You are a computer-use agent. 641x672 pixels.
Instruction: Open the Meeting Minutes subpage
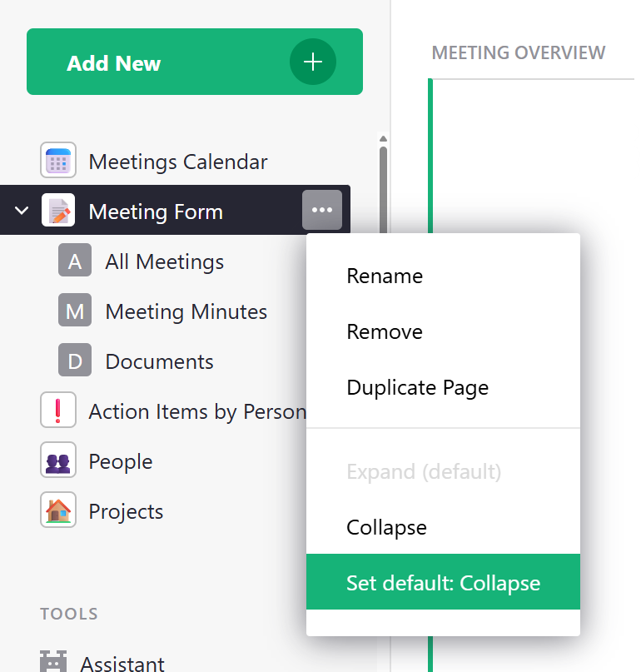click(x=186, y=311)
